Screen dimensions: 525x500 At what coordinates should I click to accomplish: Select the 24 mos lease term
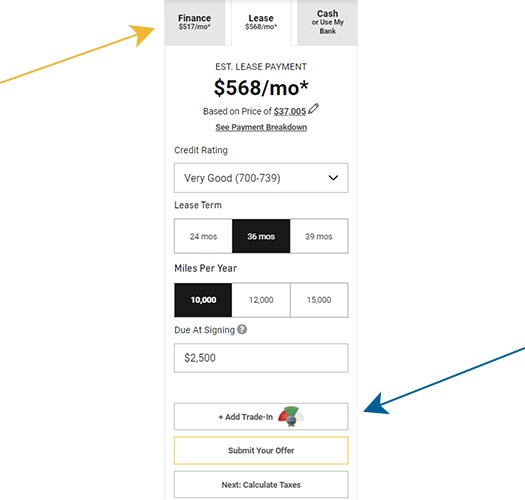203,236
